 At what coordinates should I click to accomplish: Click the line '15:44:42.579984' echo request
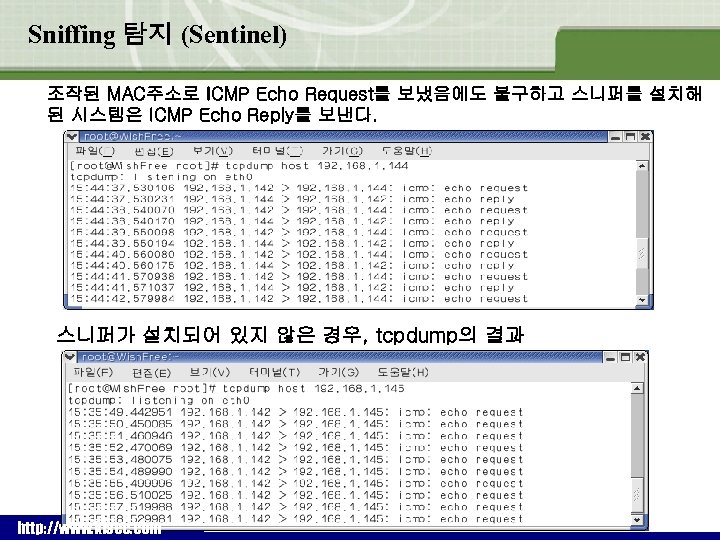[299, 299]
